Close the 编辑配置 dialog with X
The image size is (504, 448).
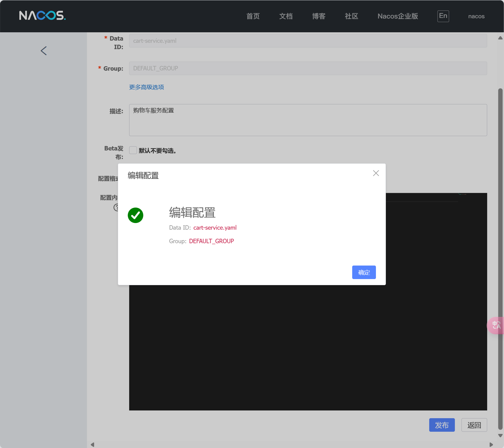[x=376, y=173]
